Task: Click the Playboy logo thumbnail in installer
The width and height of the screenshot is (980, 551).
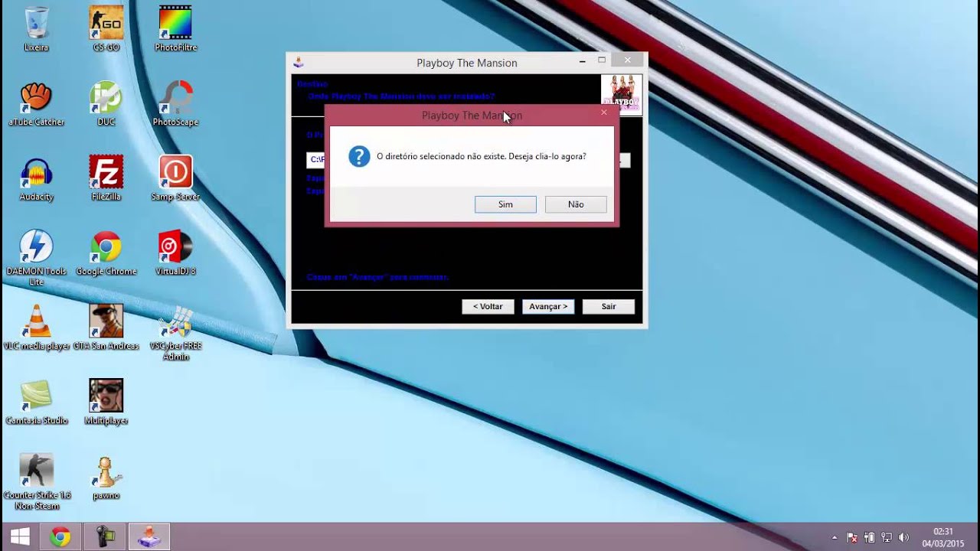Action: (x=621, y=95)
